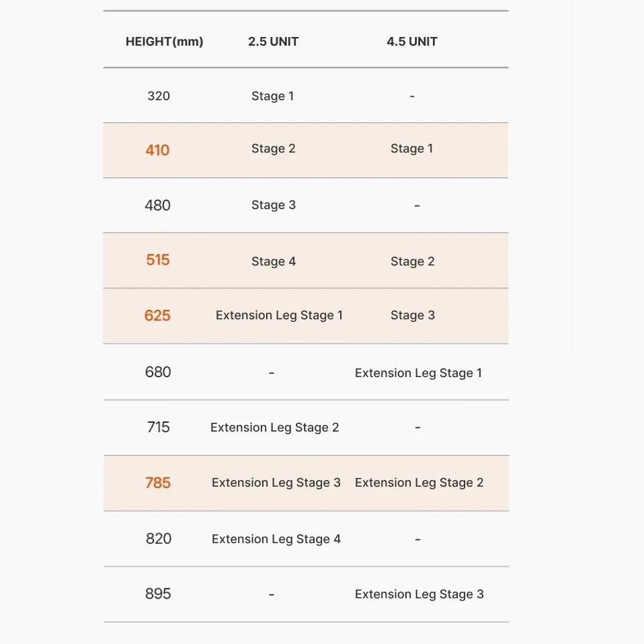Click Stage 2 in the 410 row
The image size is (644, 644).
[x=273, y=149]
